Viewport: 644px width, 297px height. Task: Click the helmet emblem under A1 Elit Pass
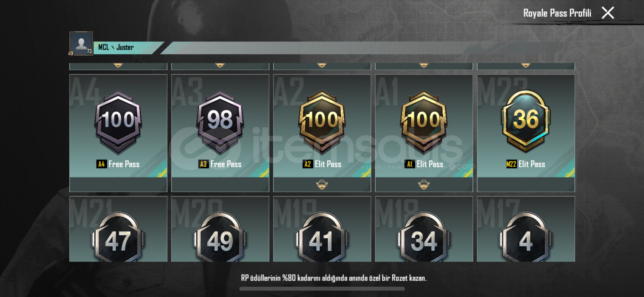tap(424, 185)
